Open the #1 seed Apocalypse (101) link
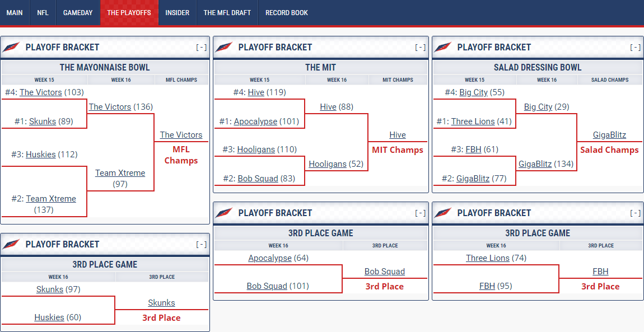 (x=255, y=121)
